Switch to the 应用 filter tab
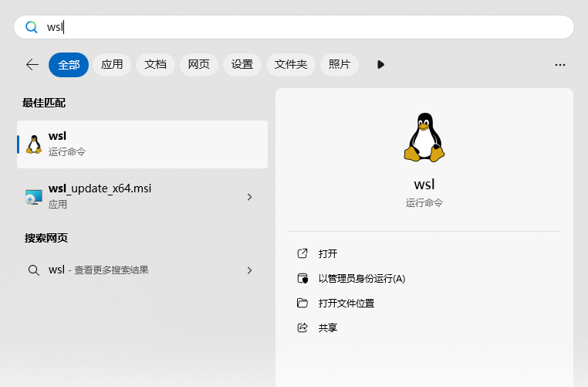This screenshot has height=387, width=588. pyautogui.click(x=112, y=65)
